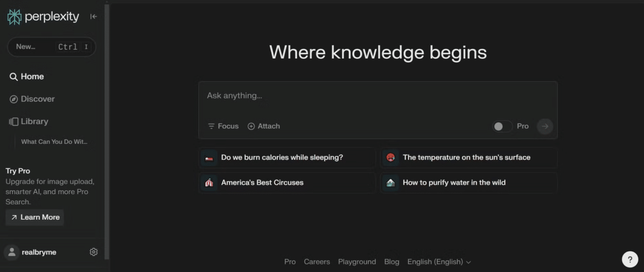Click the Learn More button
Image resolution: width=644 pixels, height=272 pixels.
(35, 217)
